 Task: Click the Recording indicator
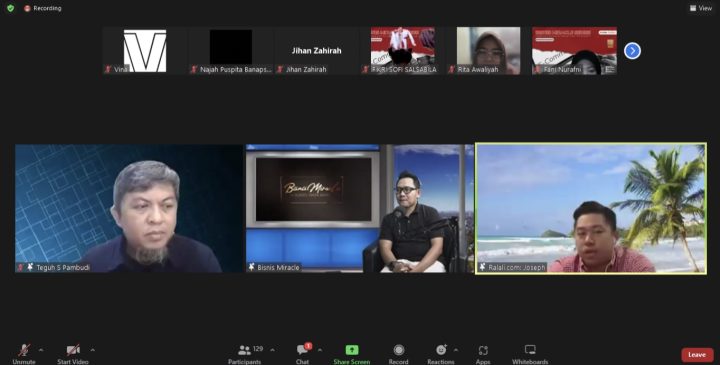[x=43, y=8]
